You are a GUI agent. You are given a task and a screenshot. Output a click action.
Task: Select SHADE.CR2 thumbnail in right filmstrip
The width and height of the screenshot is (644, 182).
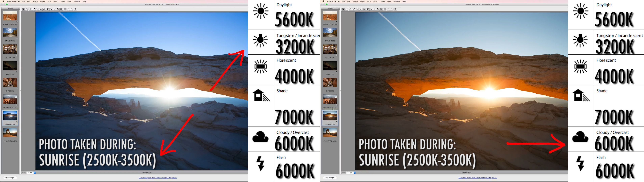(330, 83)
